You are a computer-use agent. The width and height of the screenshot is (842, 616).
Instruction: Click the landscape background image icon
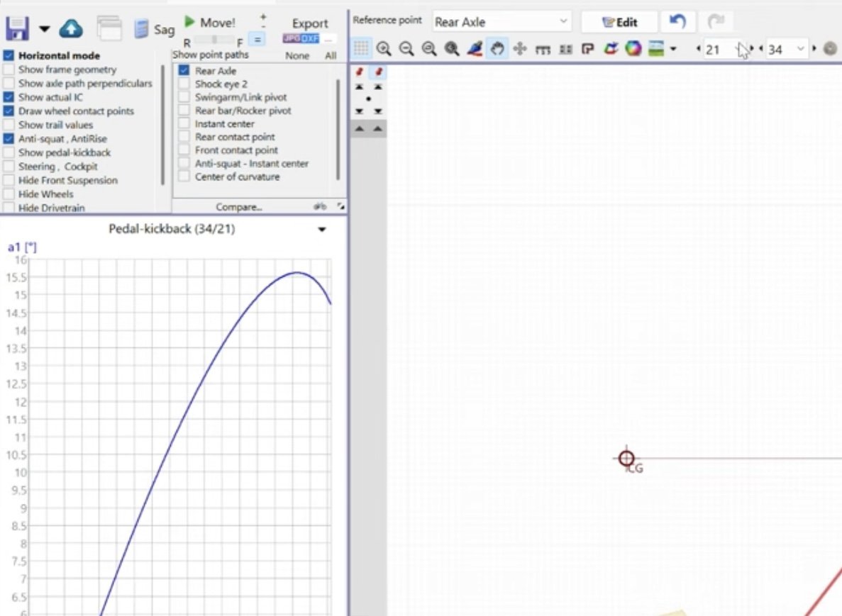pyautogui.click(x=656, y=49)
